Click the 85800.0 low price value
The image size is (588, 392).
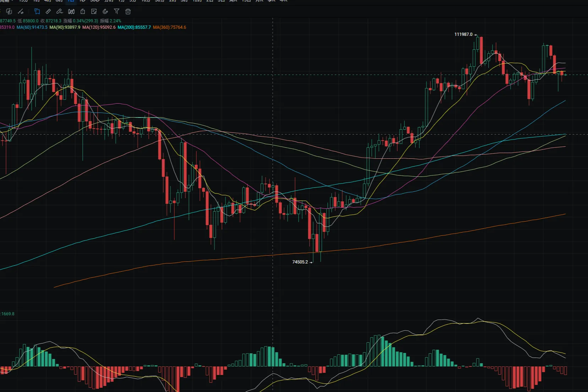click(x=31, y=21)
